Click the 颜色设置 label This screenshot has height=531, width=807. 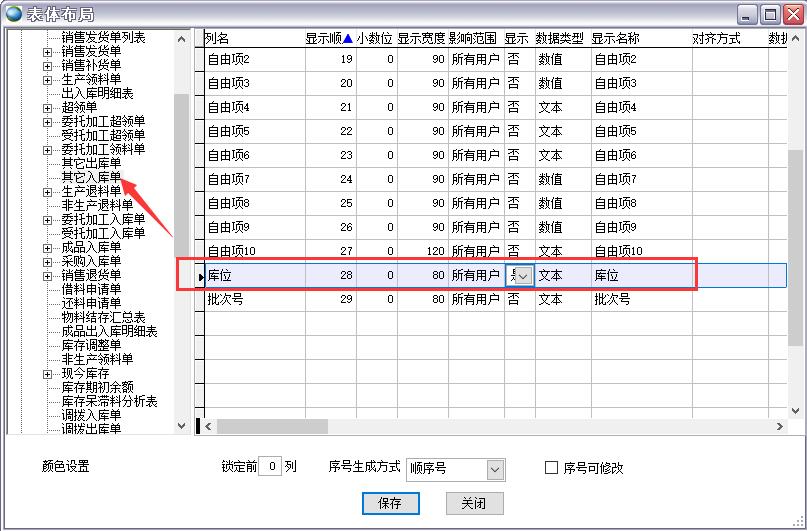[65, 467]
